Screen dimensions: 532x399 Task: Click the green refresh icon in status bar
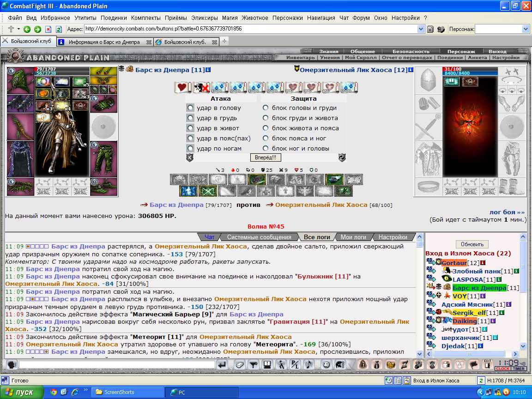coord(480,381)
